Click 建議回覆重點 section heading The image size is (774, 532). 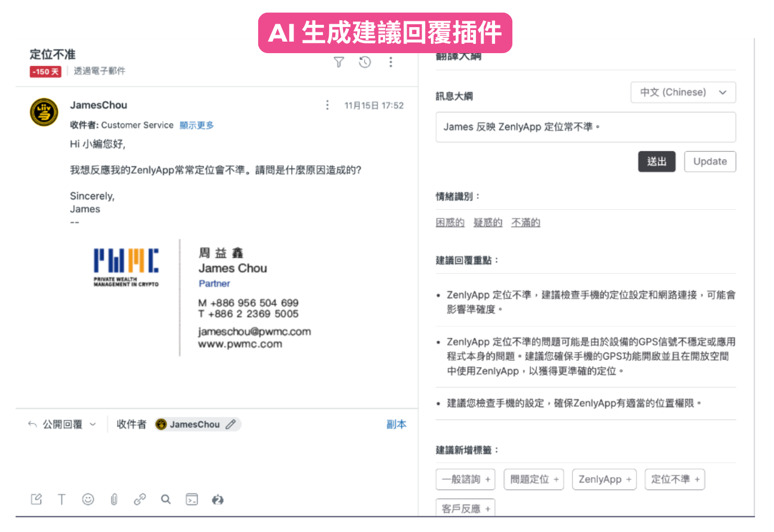coord(467,261)
